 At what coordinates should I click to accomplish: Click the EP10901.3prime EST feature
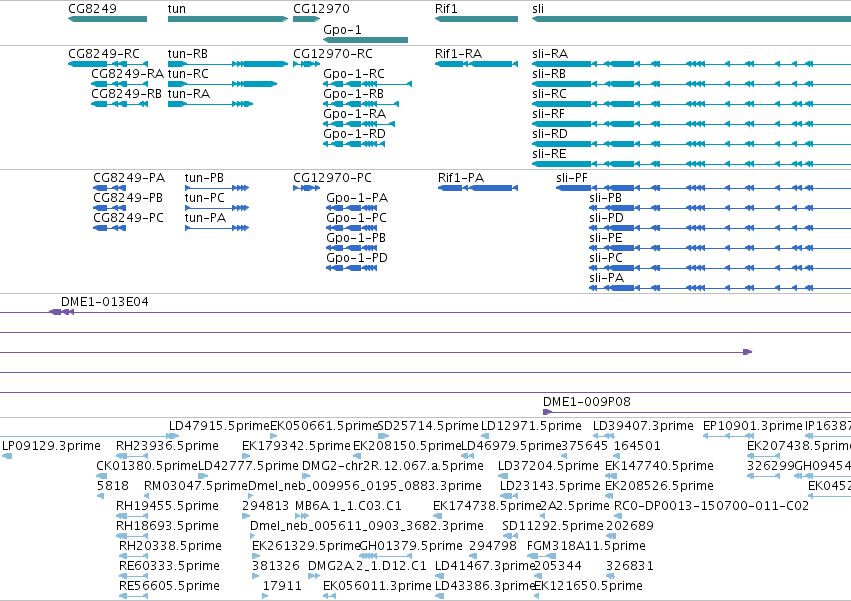tap(727, 436)
